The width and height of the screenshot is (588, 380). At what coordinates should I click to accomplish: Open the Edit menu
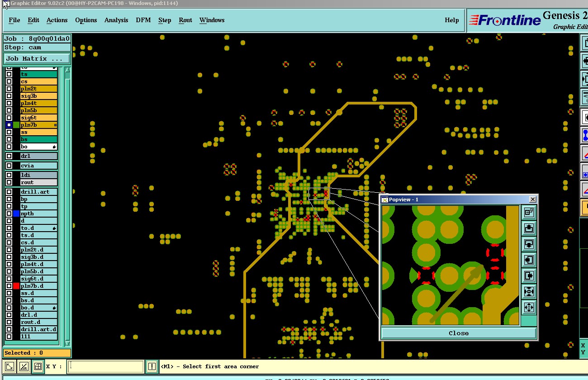click(33, 20)
